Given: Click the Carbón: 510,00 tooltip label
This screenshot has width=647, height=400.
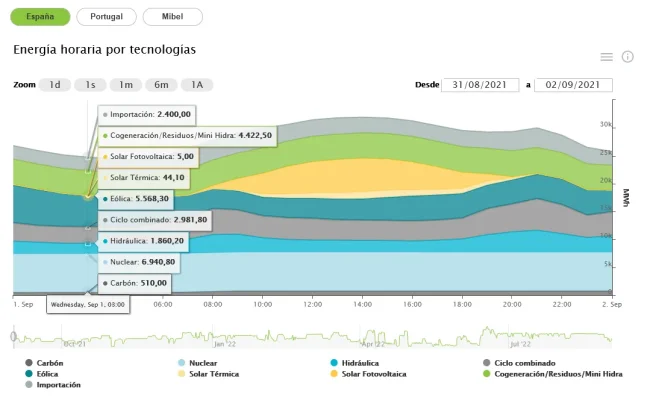Looking at the screenshot, I should coord(135,283).
